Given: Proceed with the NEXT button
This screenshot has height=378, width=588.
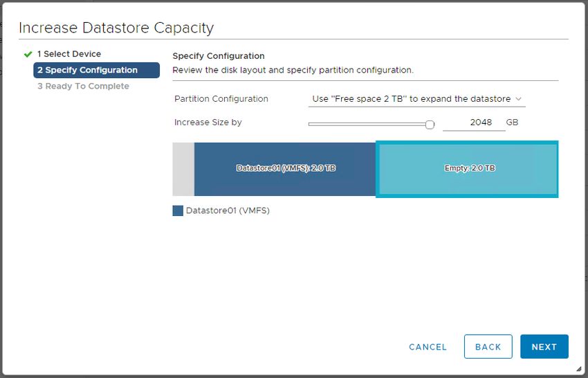Looking at the screenshot, I should point(544,346).
